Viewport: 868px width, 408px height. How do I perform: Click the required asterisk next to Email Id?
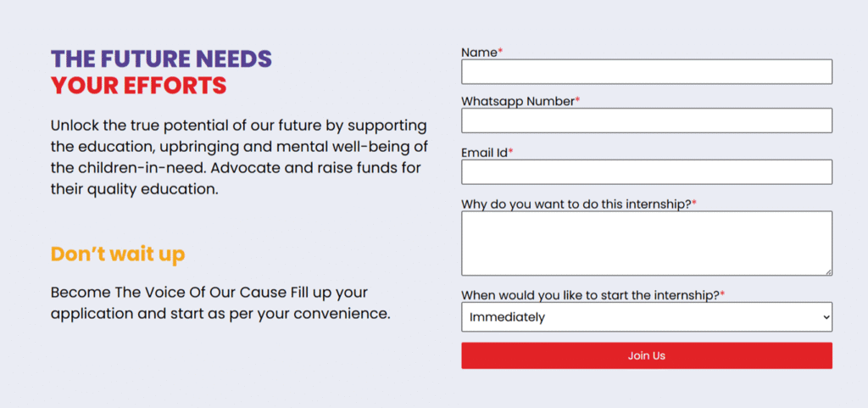click(x=511, y=153)
